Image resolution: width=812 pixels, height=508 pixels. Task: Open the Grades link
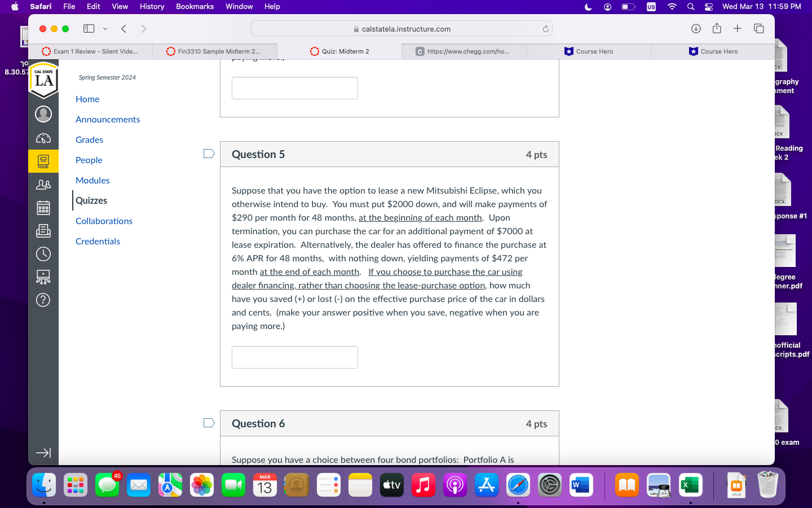89,139
